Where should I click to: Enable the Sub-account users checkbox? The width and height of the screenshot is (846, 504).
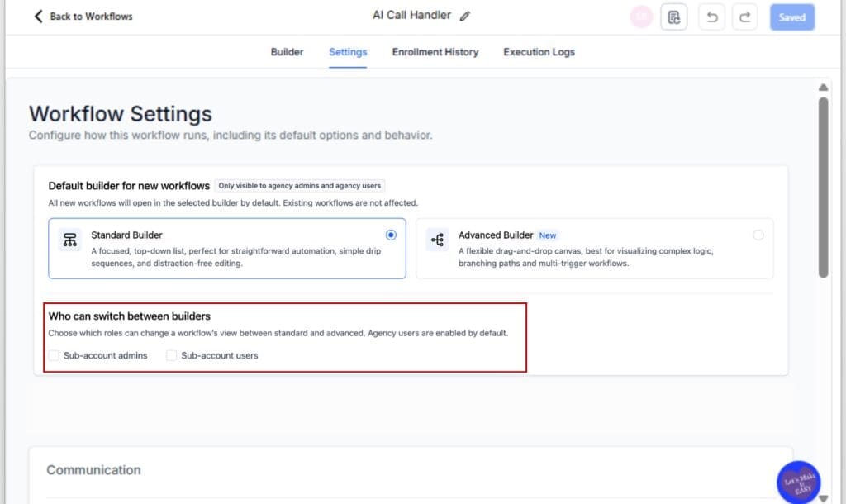tap(171, 355)
